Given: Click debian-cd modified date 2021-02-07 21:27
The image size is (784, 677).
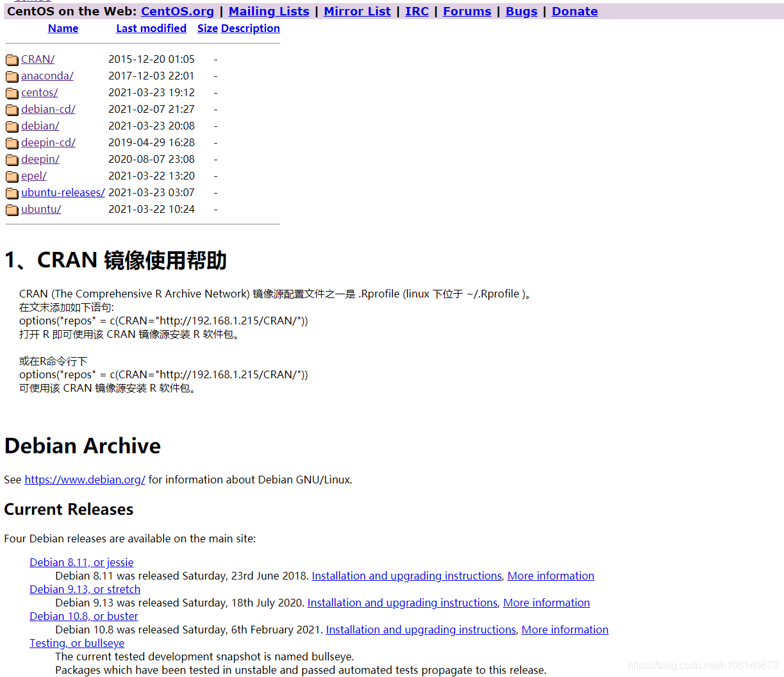Looking at the screenshot, I should coord(151,109).
